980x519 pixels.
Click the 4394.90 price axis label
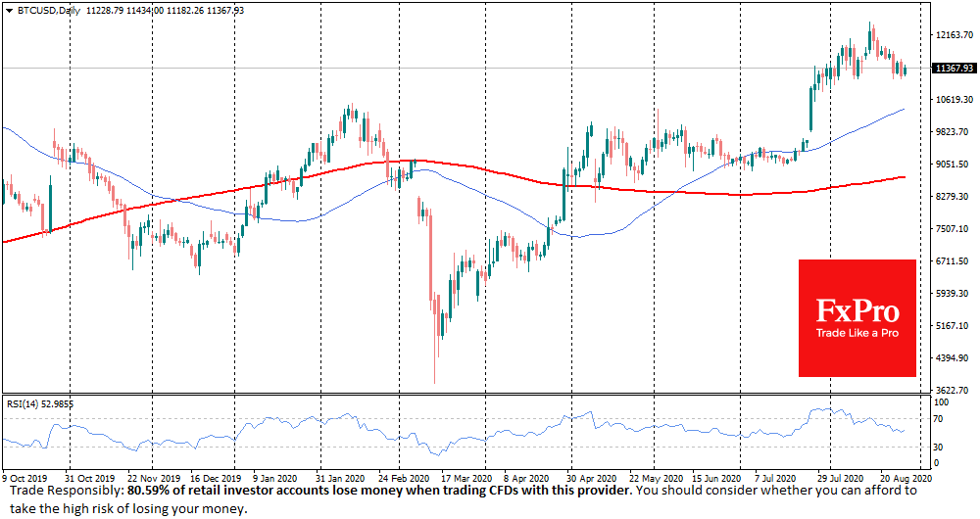pos(955,357)
